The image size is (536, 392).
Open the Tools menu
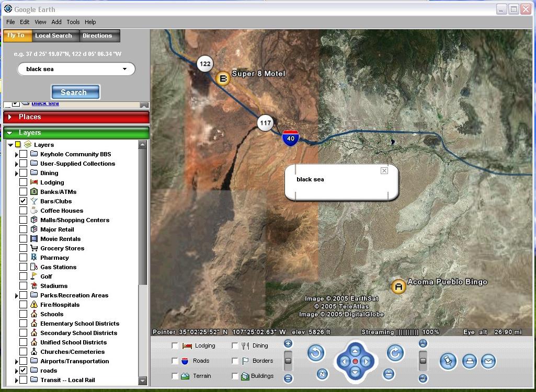coord(73,22)
